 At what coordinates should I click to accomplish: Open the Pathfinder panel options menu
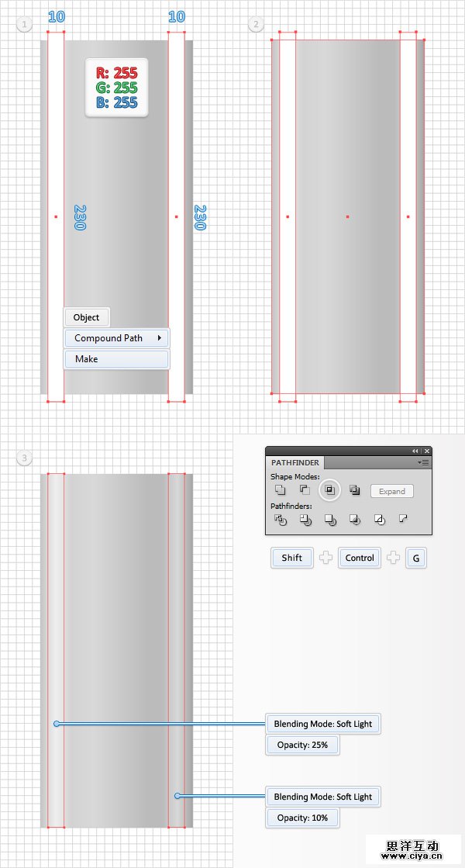tap(424, 462)
